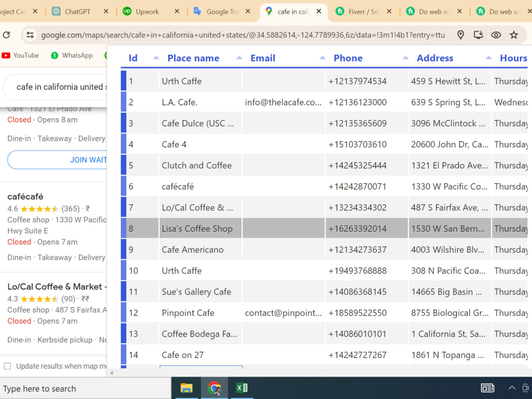The image size is (532, 399).
Task: Click the JOIN WAITLIST button
Action: tap(57, 160)
